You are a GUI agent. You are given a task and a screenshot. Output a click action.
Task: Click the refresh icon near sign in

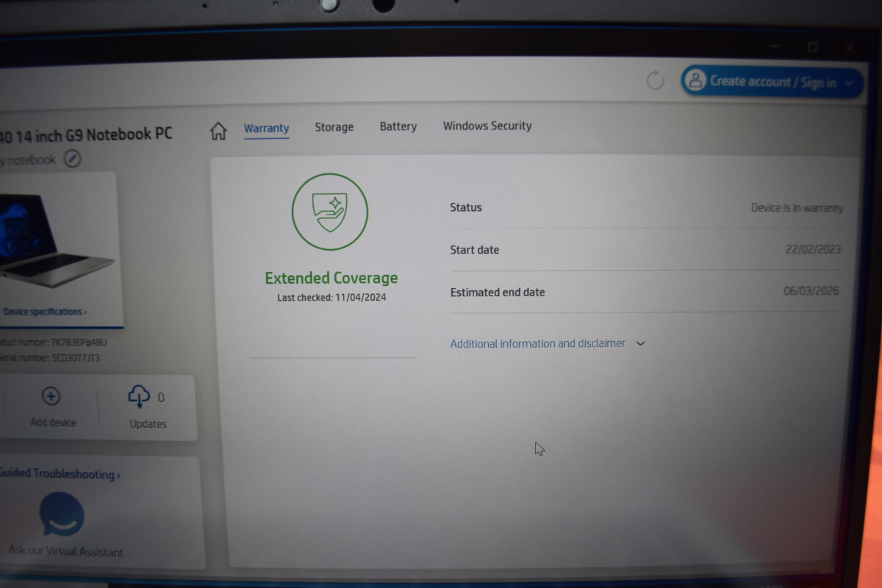(655, 81)
